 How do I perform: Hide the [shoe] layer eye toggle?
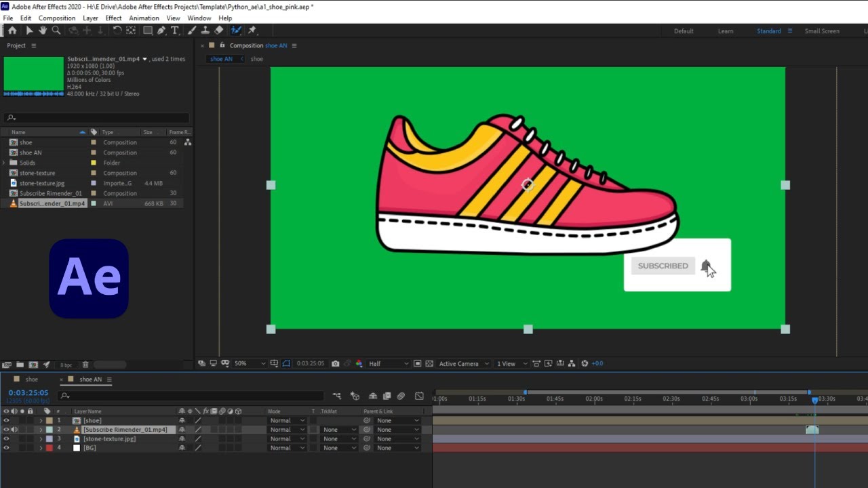[x=6, y=420]
